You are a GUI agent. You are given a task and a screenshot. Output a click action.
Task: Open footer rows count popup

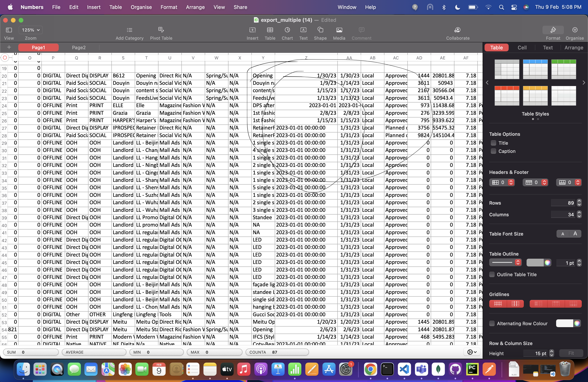tap(569, 182)
